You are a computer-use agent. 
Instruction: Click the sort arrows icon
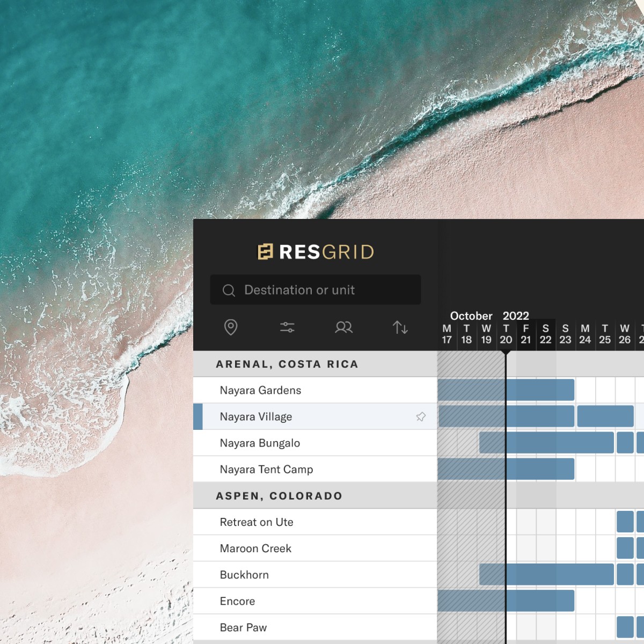pos(400,327)
